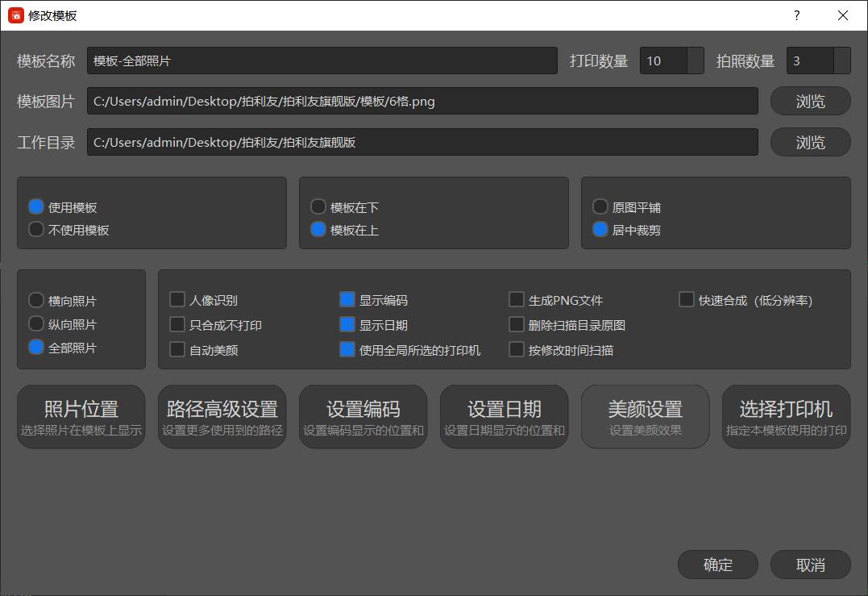Disable the 显示编码 checkbox

[347, 299]
